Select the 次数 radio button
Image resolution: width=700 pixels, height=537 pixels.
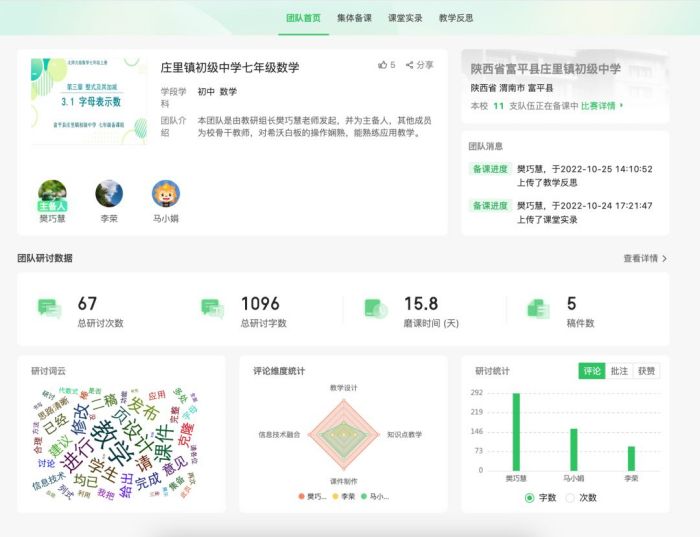tap(571, 497)
